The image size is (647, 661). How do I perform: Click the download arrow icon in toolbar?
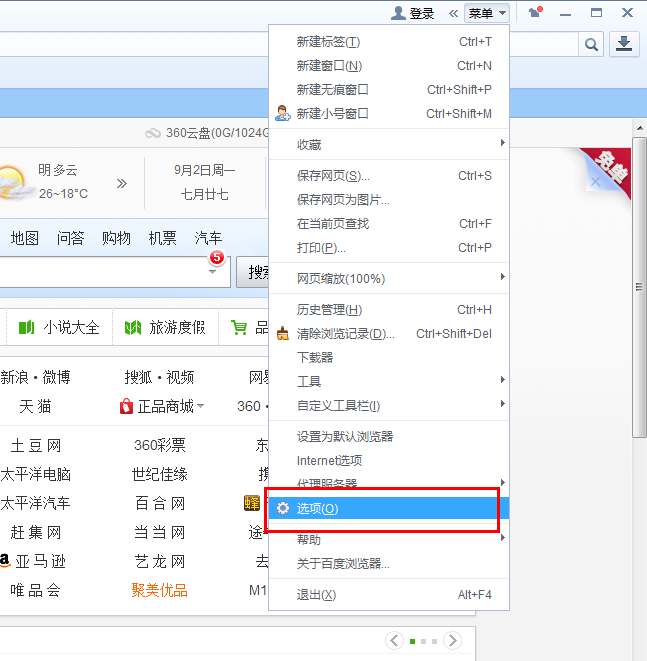tap(624, 43)
